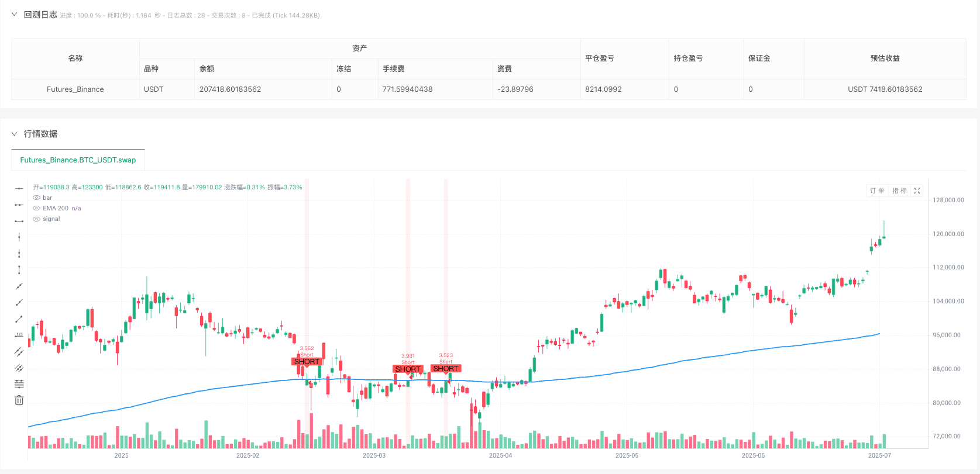Toggle the signal indicator eye icon

click(x=36, y=219)
